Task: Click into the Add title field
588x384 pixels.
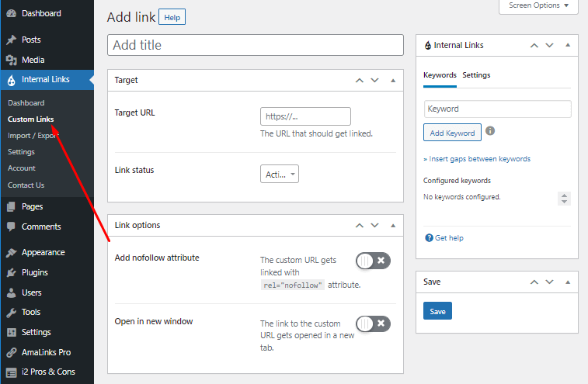Action: tap(256, 45)
